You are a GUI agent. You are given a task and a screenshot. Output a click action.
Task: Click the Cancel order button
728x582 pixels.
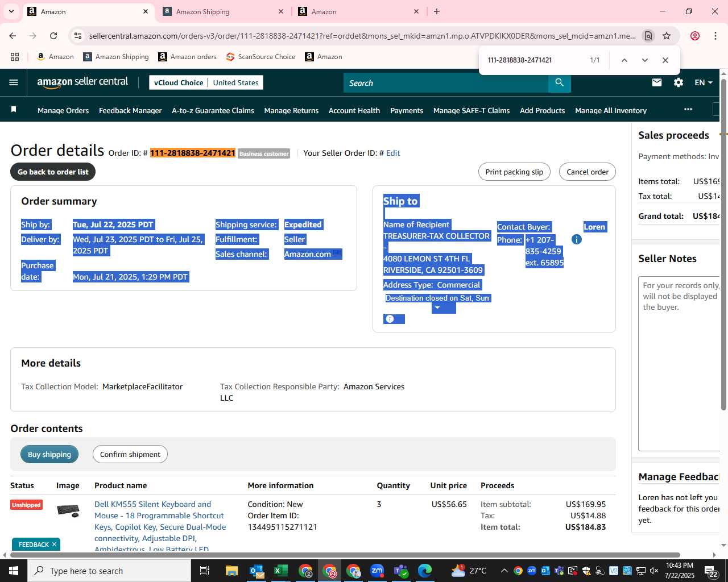pyautogui.click(x=588, y=172)
